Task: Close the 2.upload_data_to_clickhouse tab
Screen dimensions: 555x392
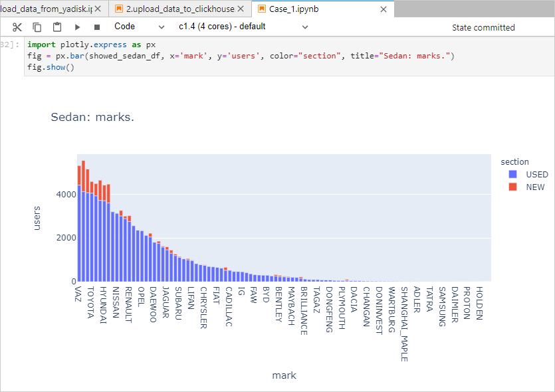Action: pyautogui.click(x=242, y=9)
